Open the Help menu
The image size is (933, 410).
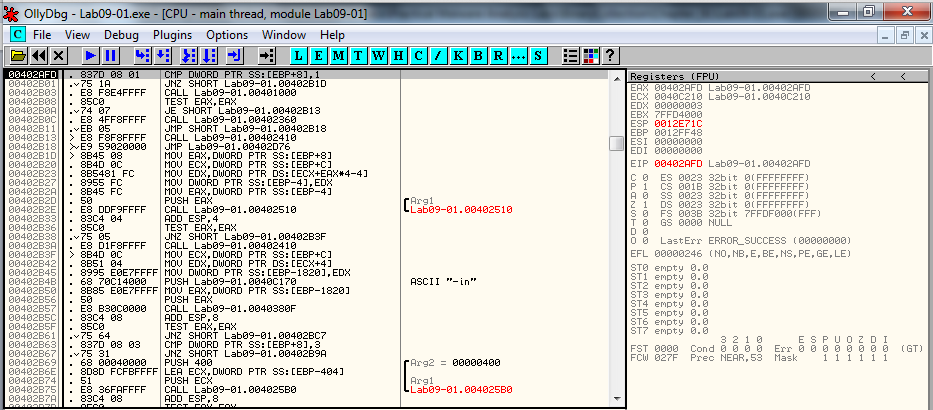332,35
